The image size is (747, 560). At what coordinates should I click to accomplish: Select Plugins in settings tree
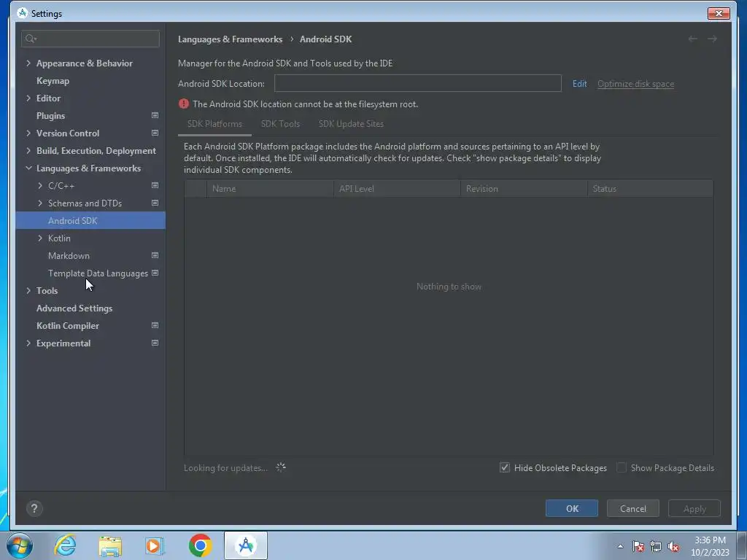point(50,116)
